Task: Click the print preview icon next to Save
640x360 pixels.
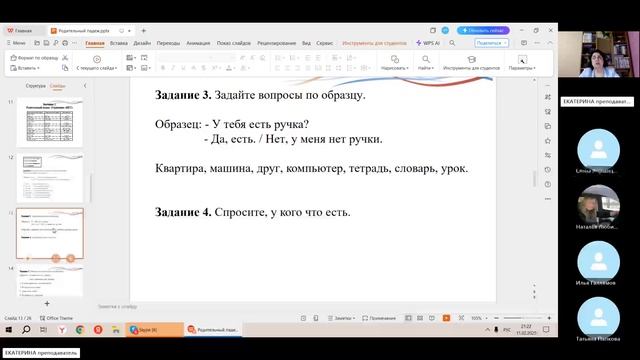Action: pos(56,43)
